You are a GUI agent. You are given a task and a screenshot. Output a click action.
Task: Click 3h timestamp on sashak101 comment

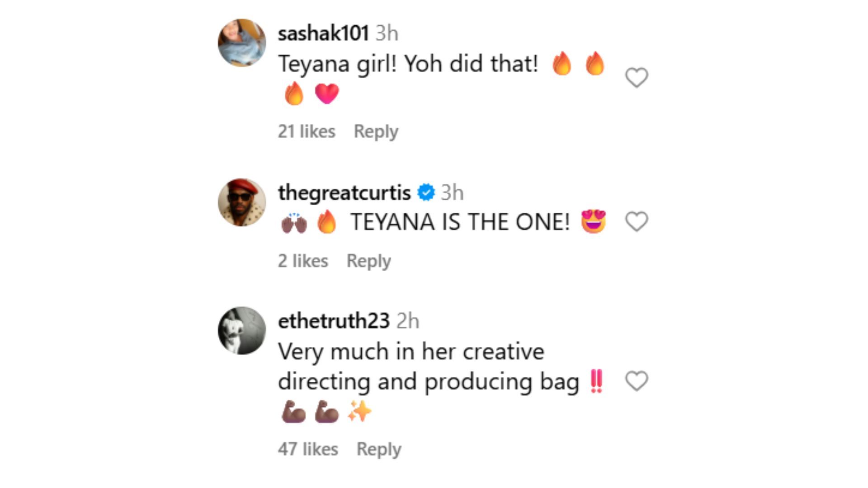point(387,33)
